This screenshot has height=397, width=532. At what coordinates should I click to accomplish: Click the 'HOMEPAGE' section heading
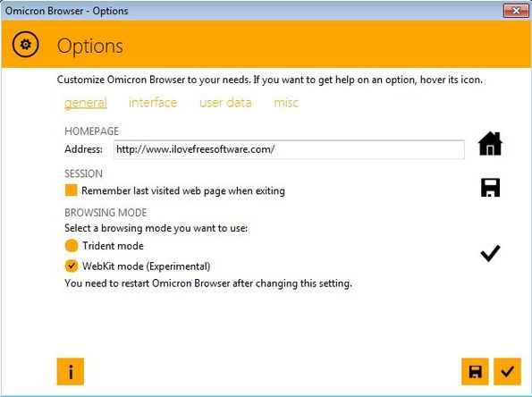coord(91,131)
